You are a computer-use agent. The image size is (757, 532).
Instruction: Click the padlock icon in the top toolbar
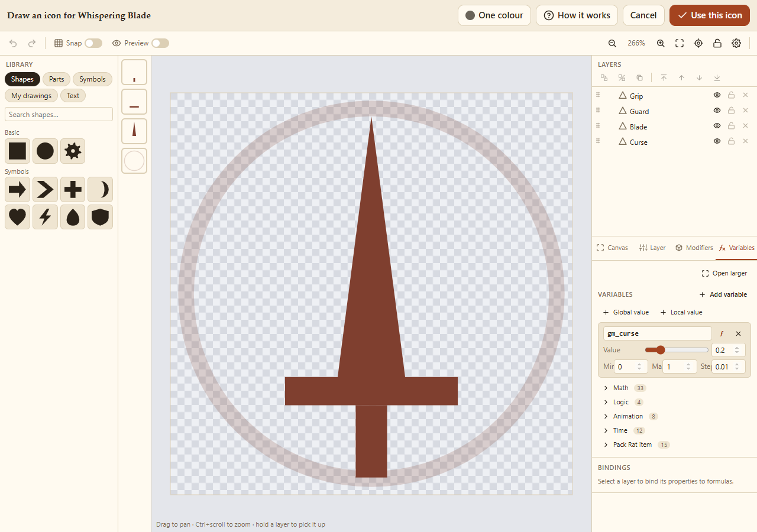pos(717,43)
